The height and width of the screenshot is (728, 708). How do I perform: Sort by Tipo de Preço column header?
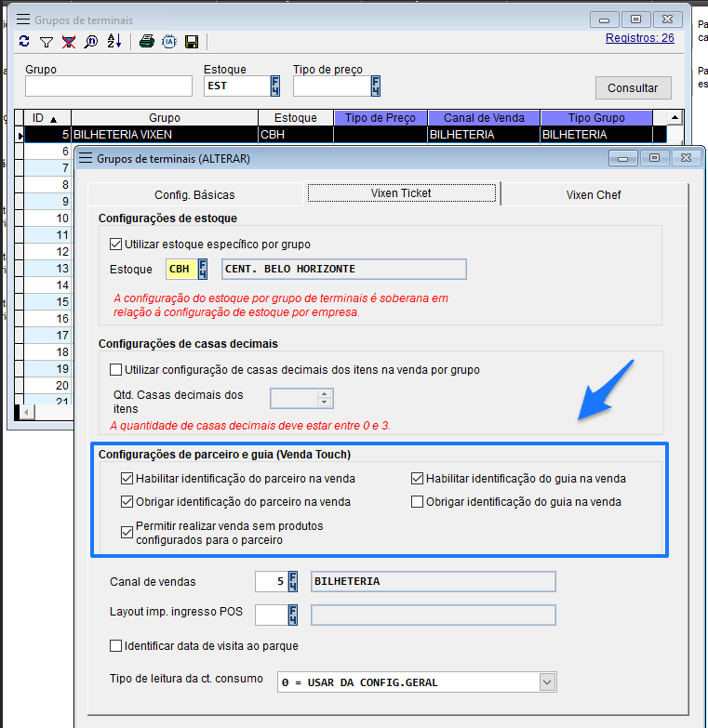coord(381,118)
